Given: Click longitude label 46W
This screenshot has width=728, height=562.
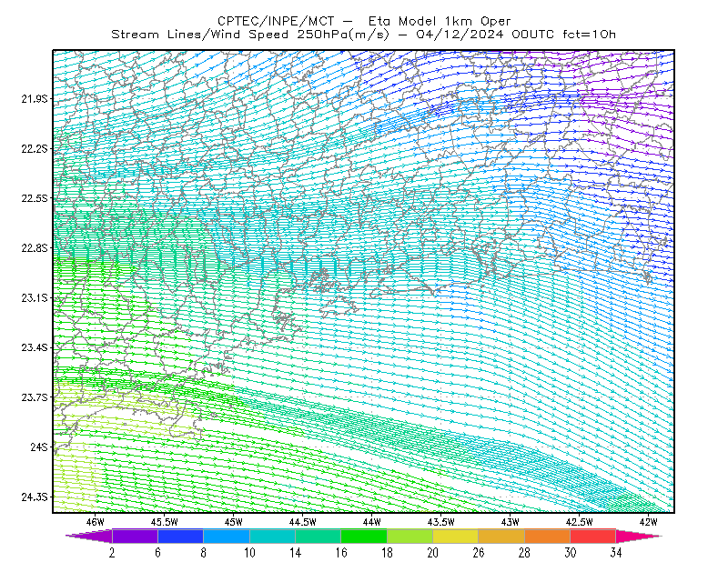Looking at the screenshot, I should (x=95, y=522).
